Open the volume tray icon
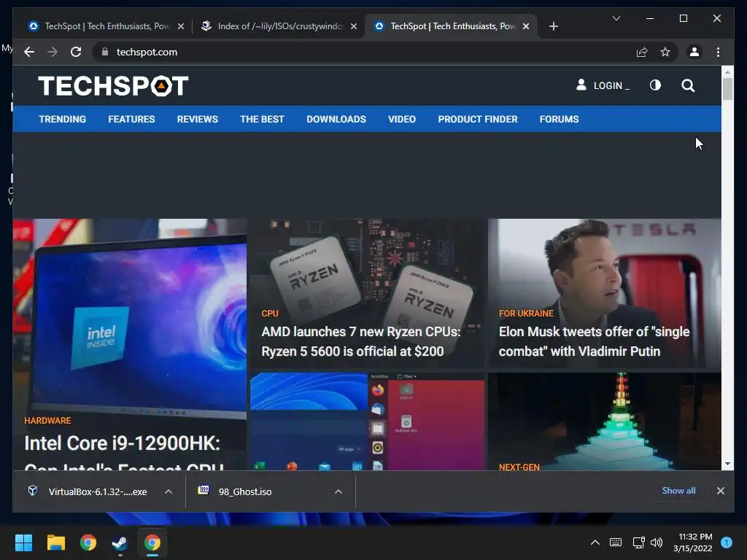This screenshot has width=747, height=560. 657,542
